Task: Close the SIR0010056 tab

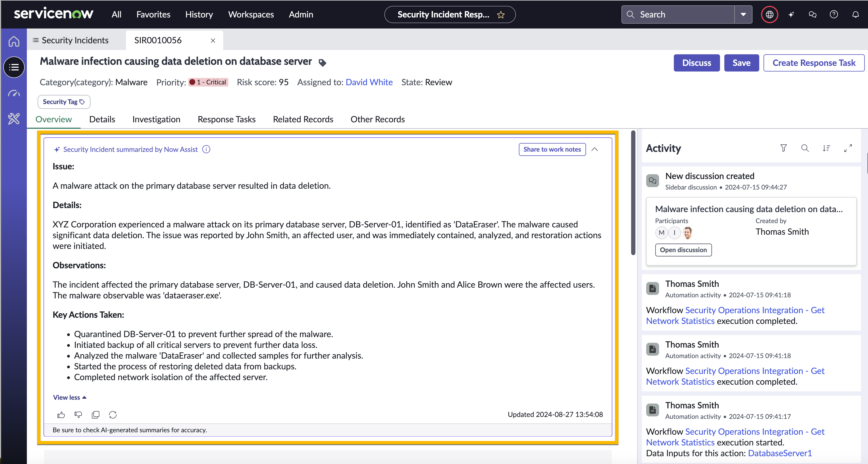Action: [213, 41]
